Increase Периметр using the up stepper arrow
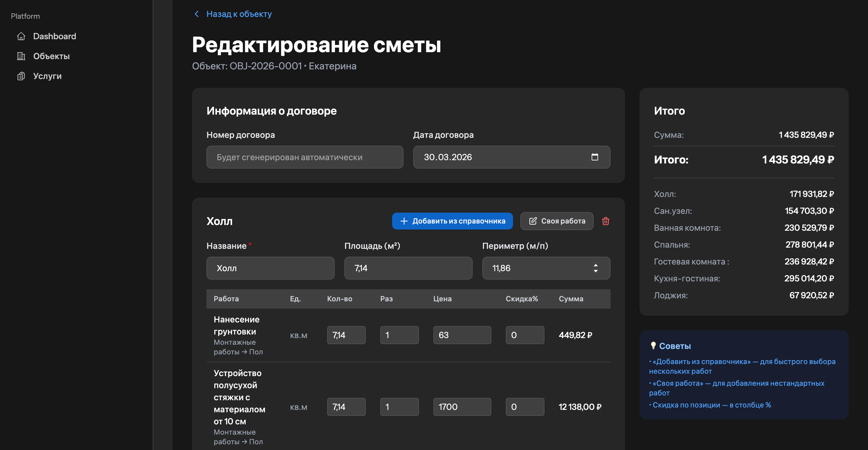This screenshot has height=450, width=868. click(596, 265)
